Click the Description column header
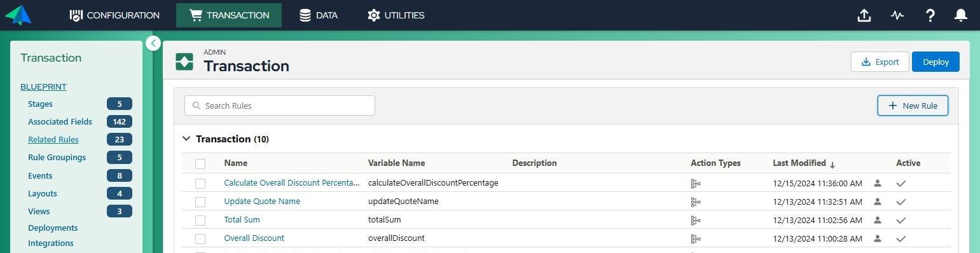The height and width of the screenshot is (253, 980). [534, 163]
